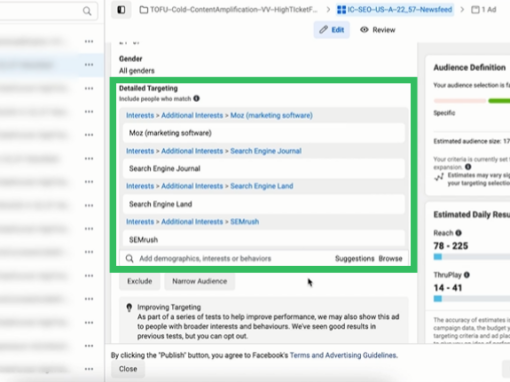Switch to Edit mode

click(331, 30)
